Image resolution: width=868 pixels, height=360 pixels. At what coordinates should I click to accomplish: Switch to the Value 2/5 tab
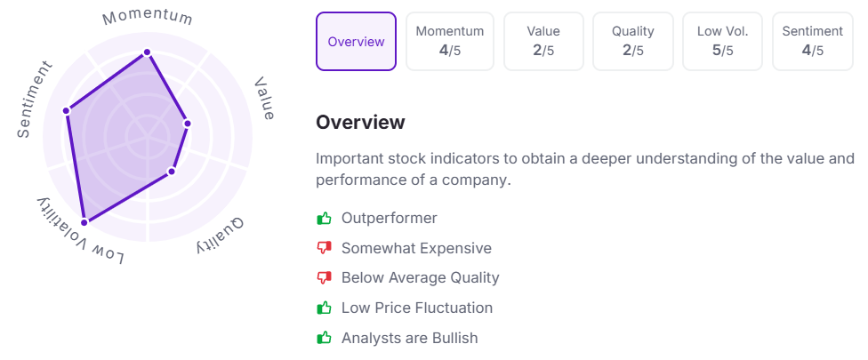coord(543,42)
